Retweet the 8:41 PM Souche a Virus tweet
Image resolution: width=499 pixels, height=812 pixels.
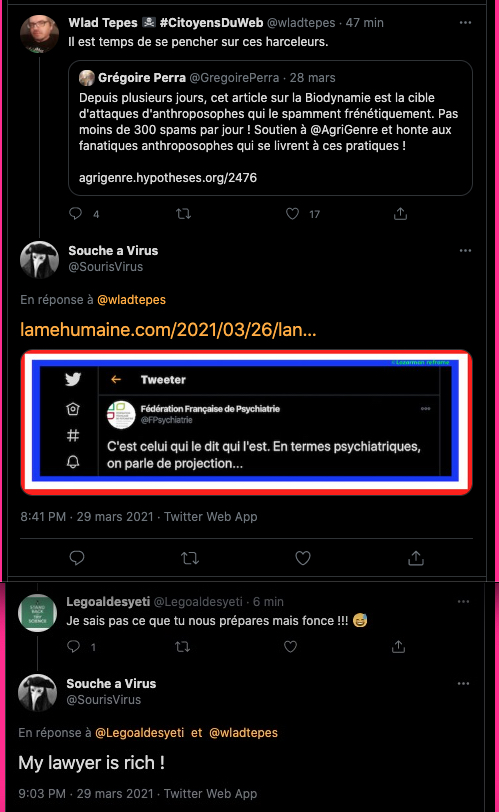[x=190, y=558]
